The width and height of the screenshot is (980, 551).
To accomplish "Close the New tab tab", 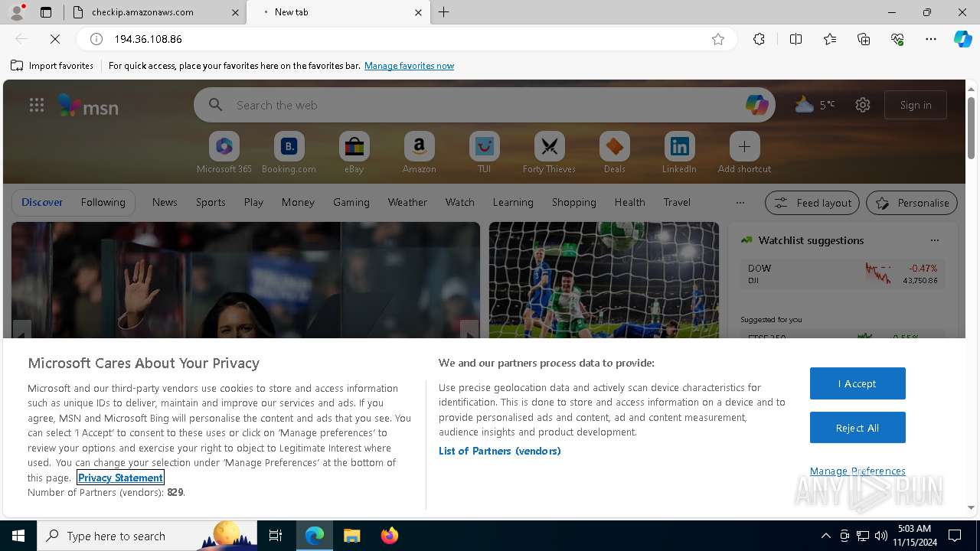I will coord(418,12).
